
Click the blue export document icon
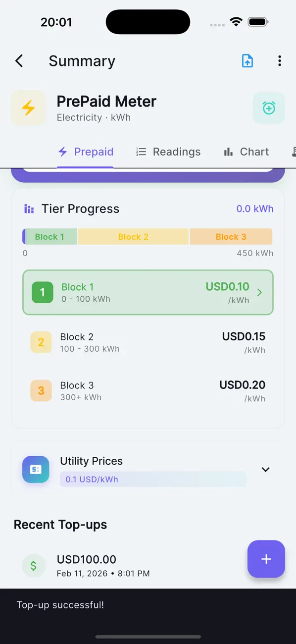(247, 60)
